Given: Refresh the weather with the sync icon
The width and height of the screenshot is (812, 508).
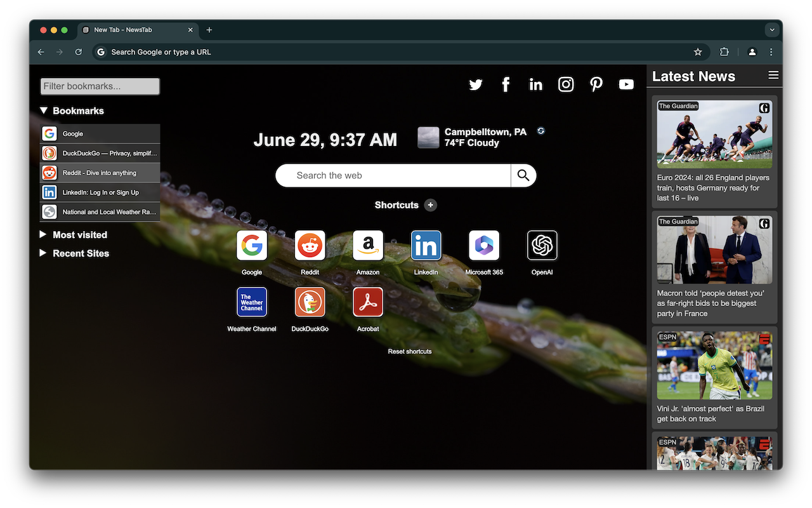Looking at the screenshot, I should coord(540,130).
